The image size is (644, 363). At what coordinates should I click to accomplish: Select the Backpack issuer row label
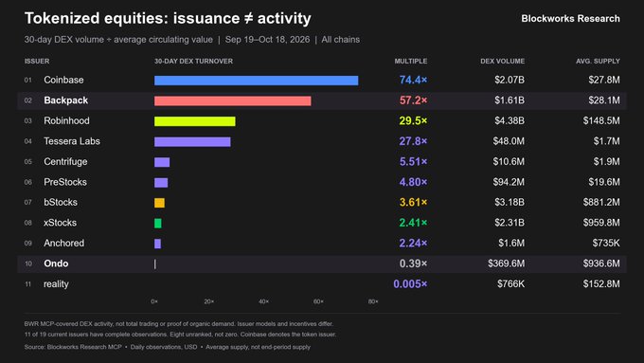[x=65, y=100]
